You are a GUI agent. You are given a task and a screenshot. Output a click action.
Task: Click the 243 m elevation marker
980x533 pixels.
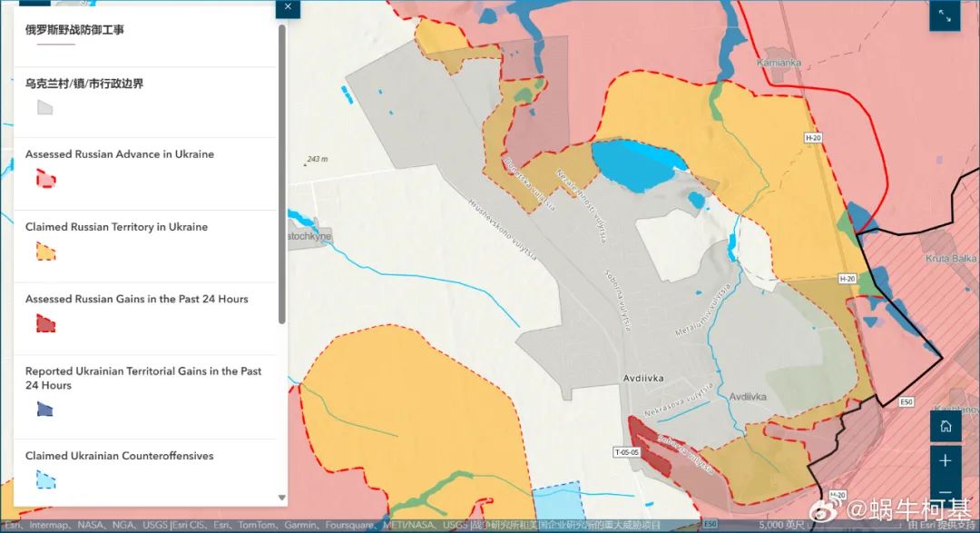coord(316,160)
